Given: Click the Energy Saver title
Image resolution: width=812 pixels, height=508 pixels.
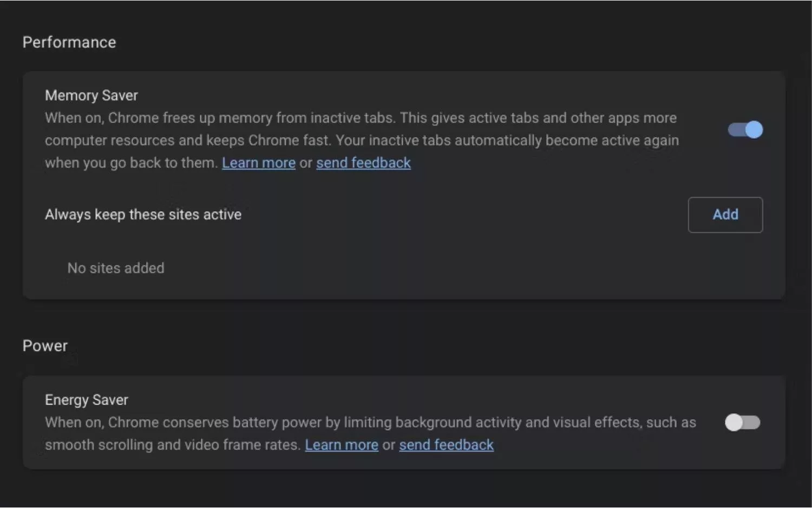Looking at the screenshot, I should [x=87, y=400].
